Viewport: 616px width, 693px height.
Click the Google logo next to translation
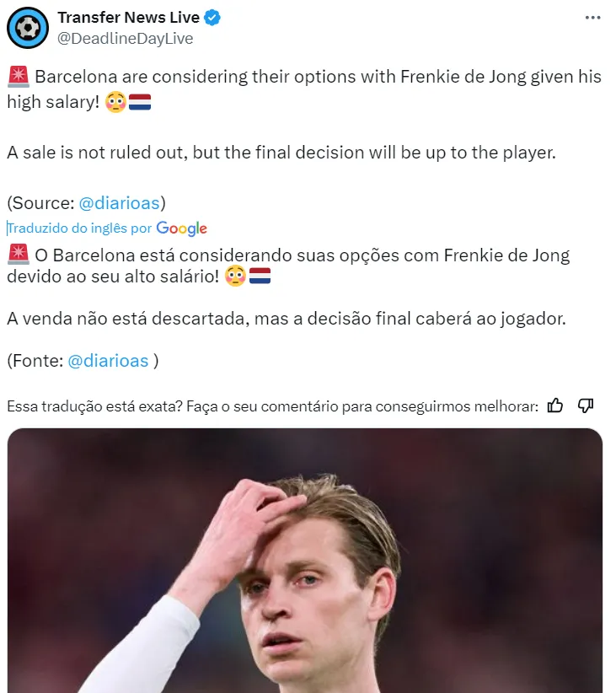point(181,228)
